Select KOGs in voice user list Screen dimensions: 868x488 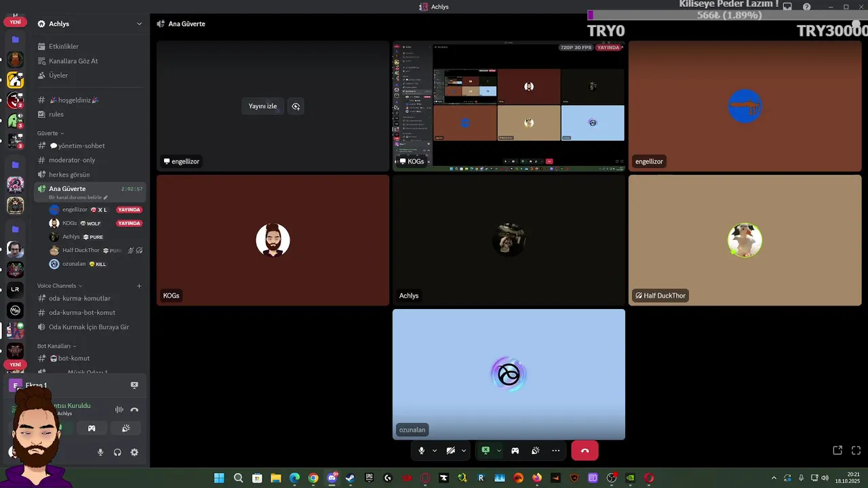point(95,224)
